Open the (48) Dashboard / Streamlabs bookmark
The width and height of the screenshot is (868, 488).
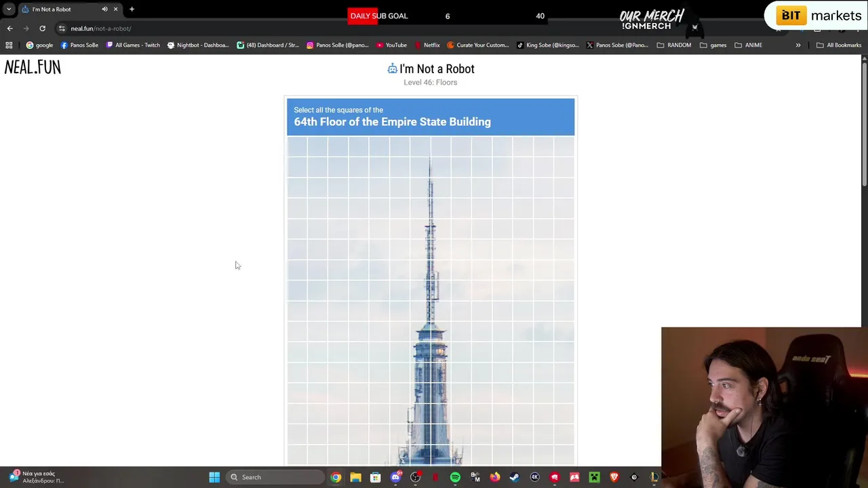click(268, 45)
